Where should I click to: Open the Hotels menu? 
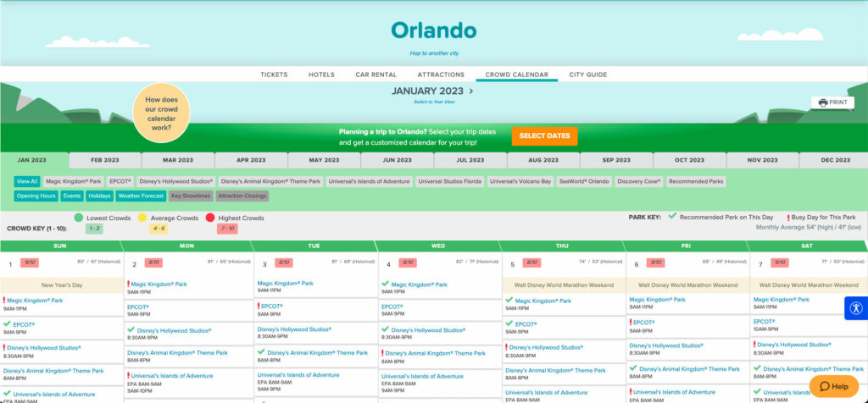coord(321,75)
